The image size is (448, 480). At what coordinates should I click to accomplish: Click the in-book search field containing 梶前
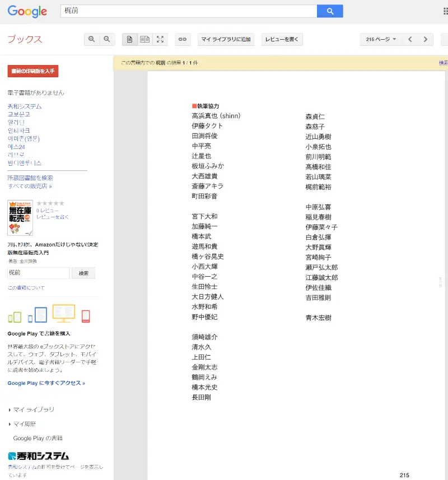coord(38,273)
